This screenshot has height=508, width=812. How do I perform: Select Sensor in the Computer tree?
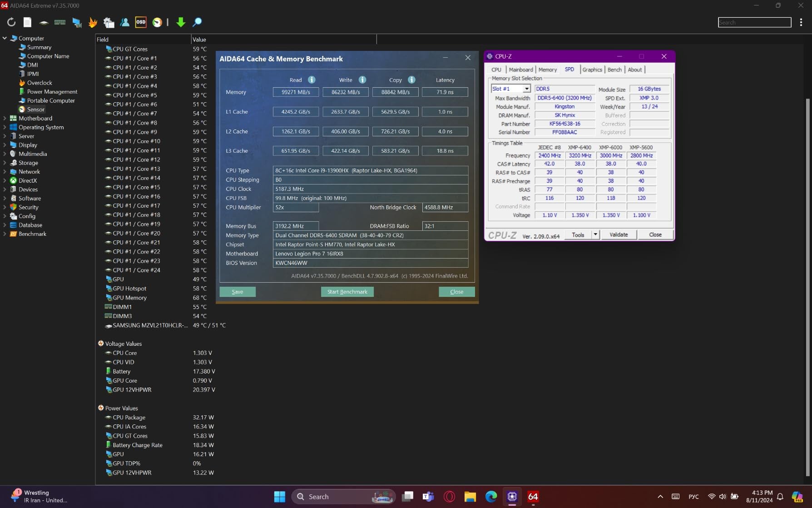pyautogui.click(x=35, y=110)
